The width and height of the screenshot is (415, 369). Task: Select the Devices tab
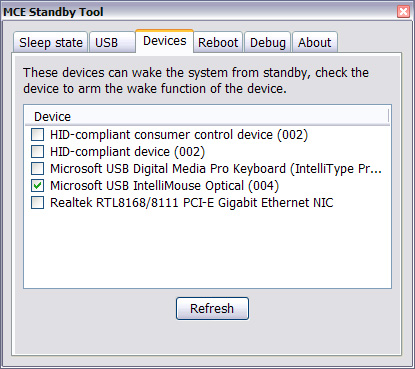click(x=164, y=41)
